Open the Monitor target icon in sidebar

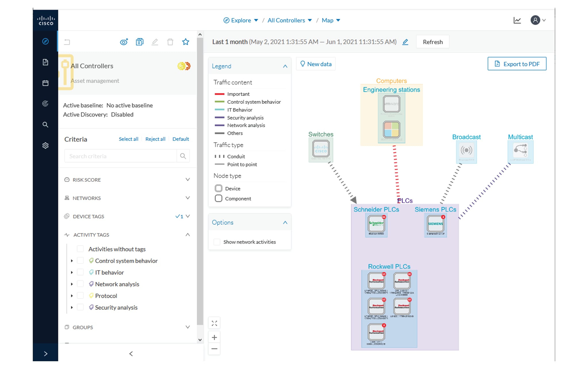click(45, 104)
